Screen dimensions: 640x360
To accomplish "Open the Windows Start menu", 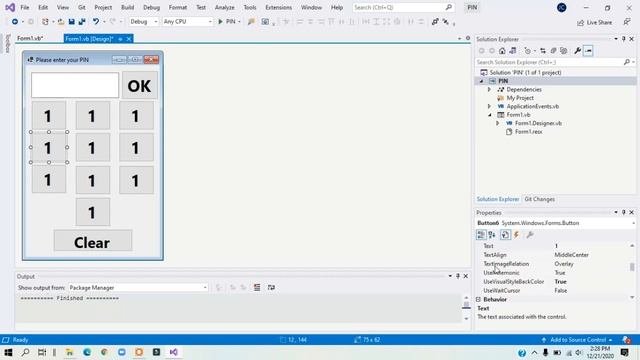I will [x=8, y=352].
